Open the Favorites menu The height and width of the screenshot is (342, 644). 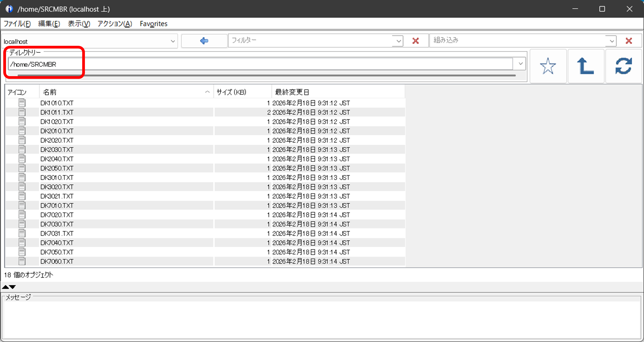[x=154, y=24]
